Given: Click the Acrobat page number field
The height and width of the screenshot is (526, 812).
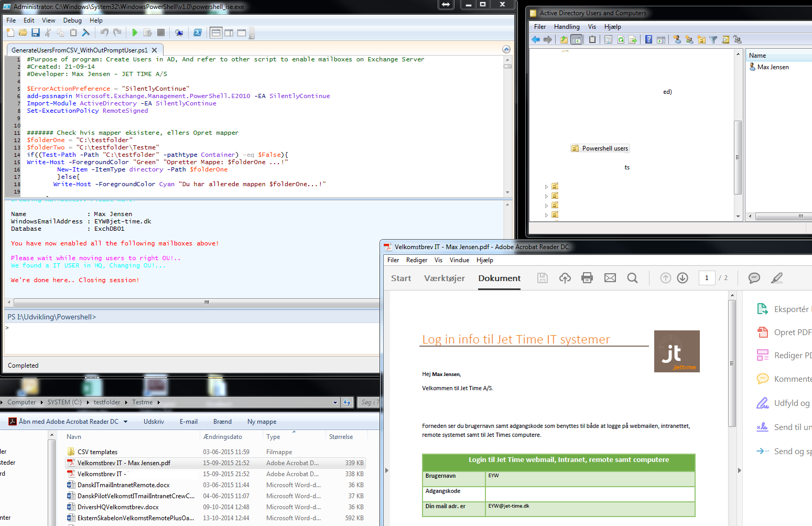Looking at the screenshot, I should click(x=707, y=278).
